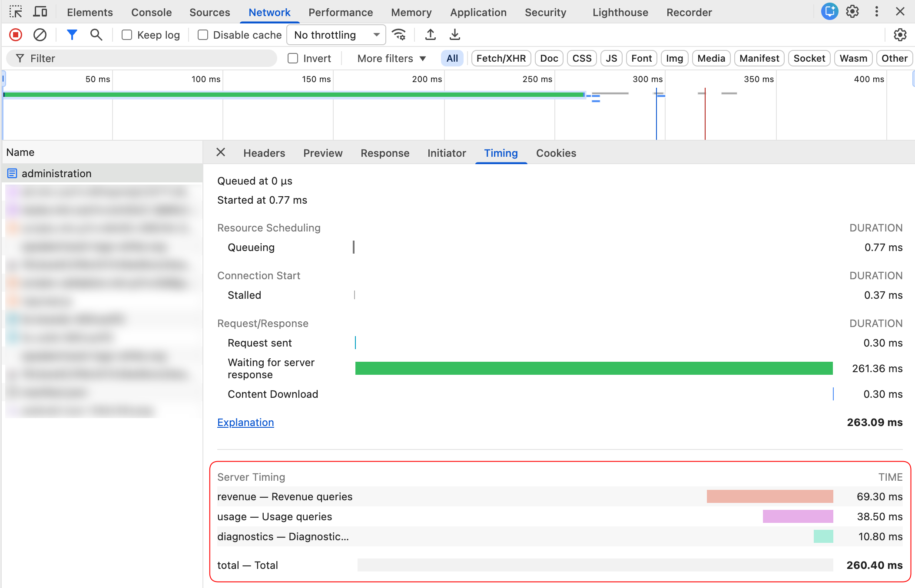The width and height of the screenshot is (915, 588).
Task: Open the Performance panel tab
Action: pyautogui.click(x=341, y=12)
